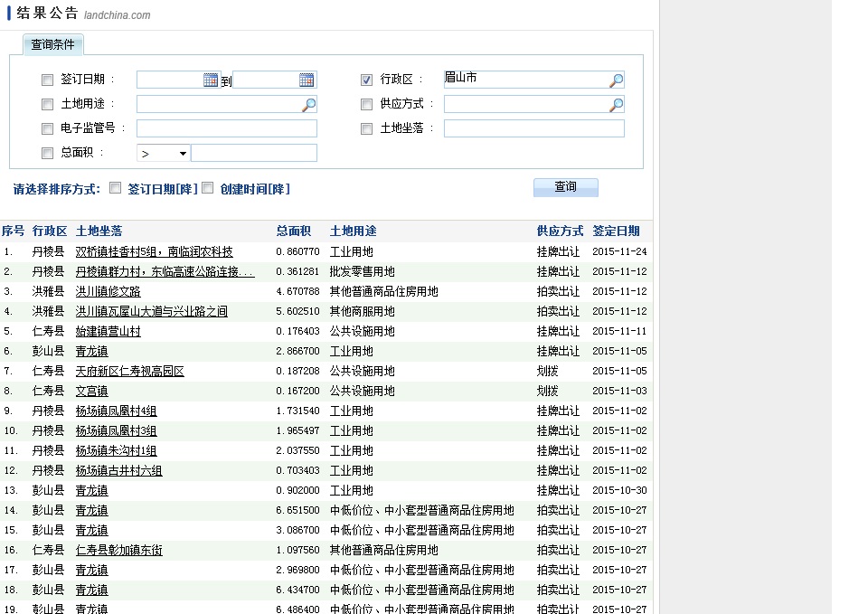Toggle 创建时间[降] sort checkbox

(208, 188)
